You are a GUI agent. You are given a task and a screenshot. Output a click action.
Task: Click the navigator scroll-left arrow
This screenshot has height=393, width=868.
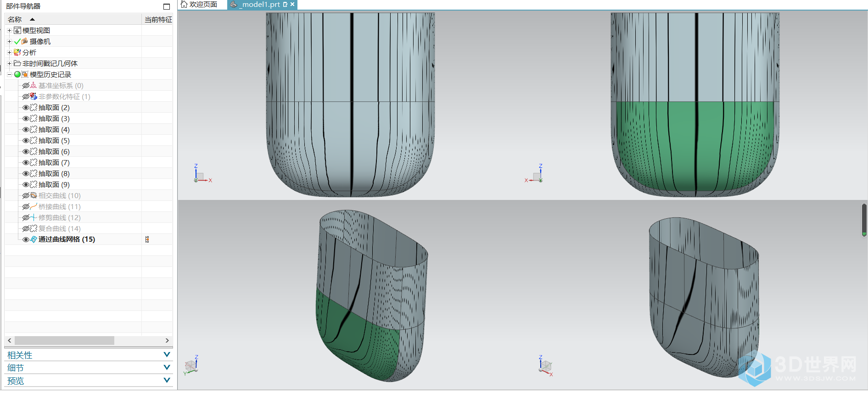tap(10, 340)
